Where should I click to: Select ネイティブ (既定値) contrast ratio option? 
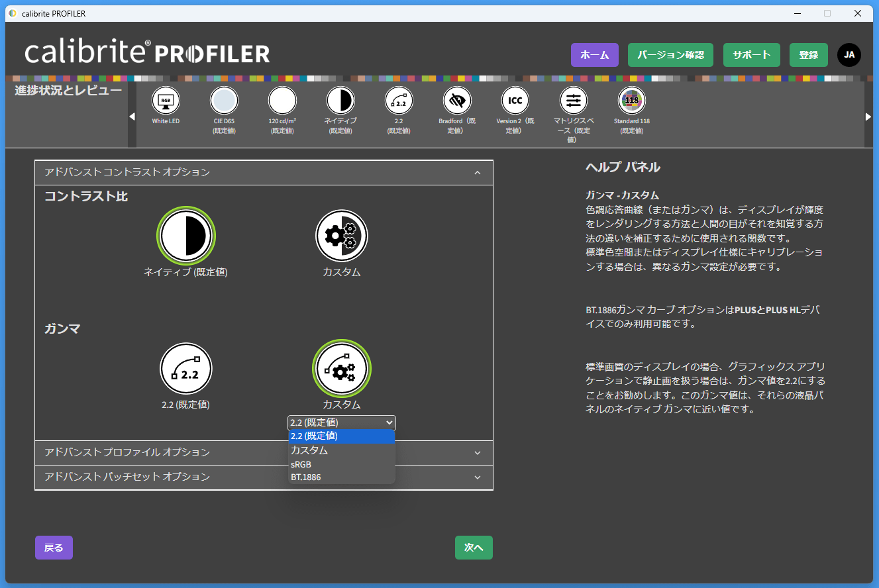tap(185, 236)
